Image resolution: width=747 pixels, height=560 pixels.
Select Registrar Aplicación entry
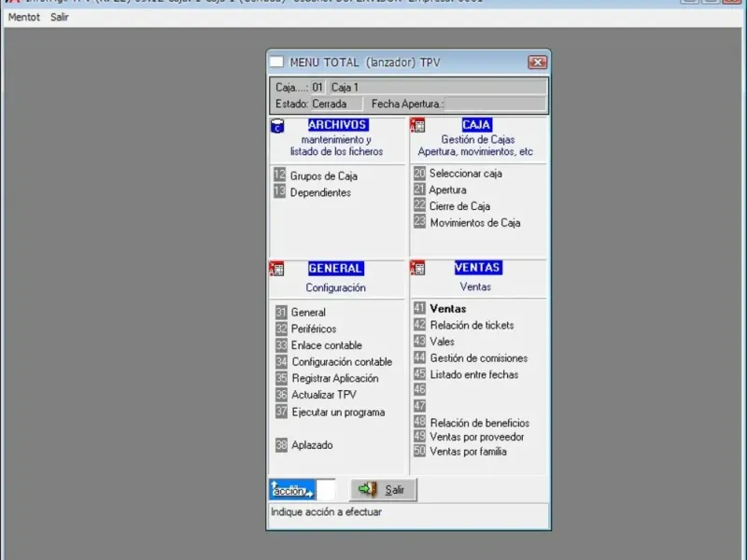pyautogui.click(x=335, y=379)
